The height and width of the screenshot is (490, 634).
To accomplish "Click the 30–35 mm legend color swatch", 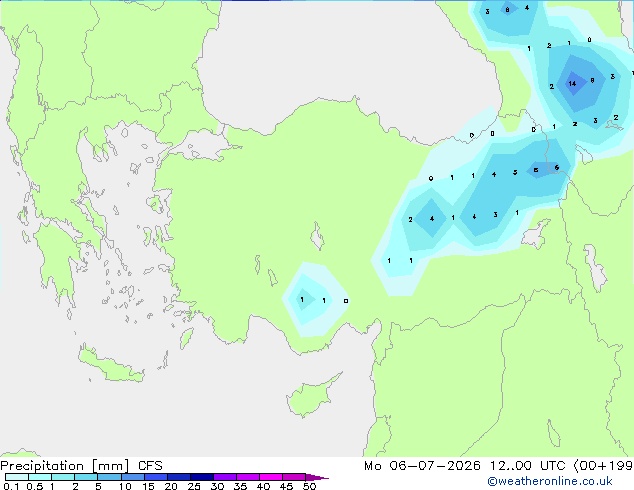I will 225,477.
